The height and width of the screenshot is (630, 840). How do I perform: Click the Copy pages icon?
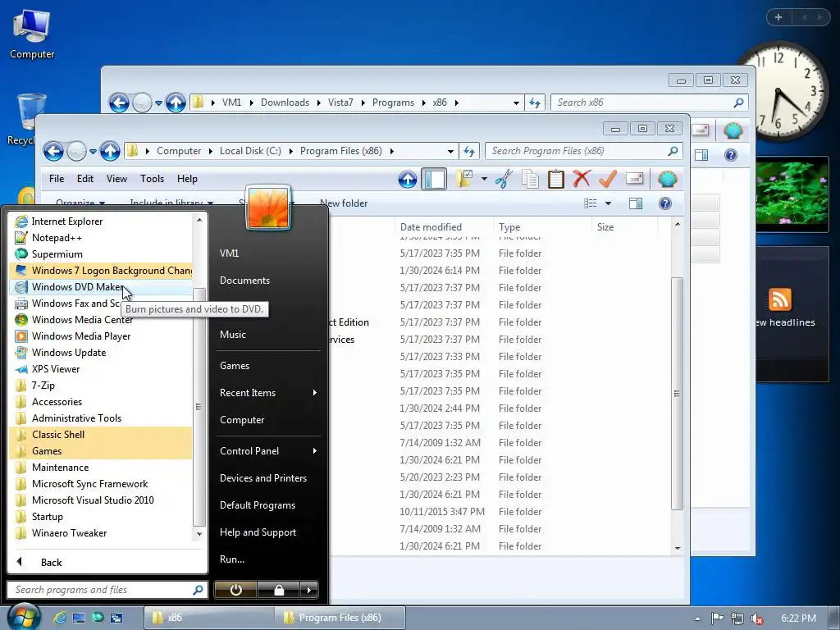[531, 179]
